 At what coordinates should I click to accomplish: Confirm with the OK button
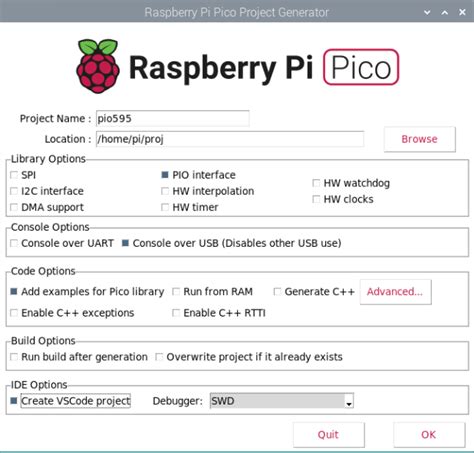(429, 435)
